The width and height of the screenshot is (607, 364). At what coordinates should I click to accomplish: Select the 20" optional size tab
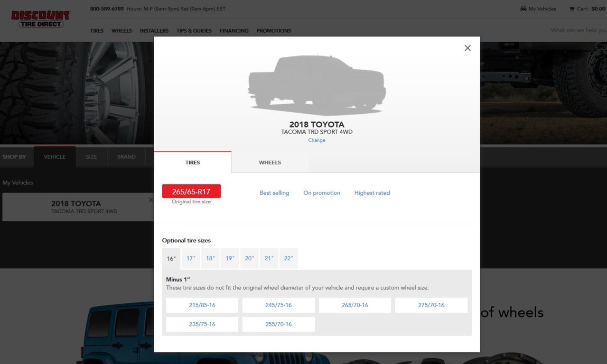[x=250, y=258]
